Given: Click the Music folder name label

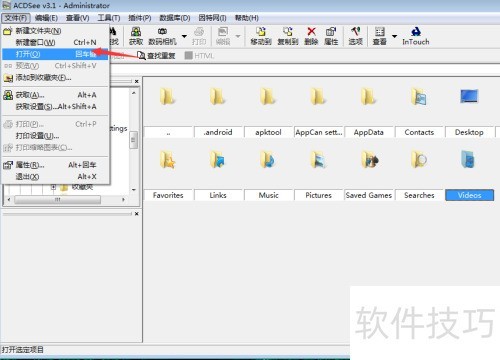Looking at the screenshot, I should point(268,195).
